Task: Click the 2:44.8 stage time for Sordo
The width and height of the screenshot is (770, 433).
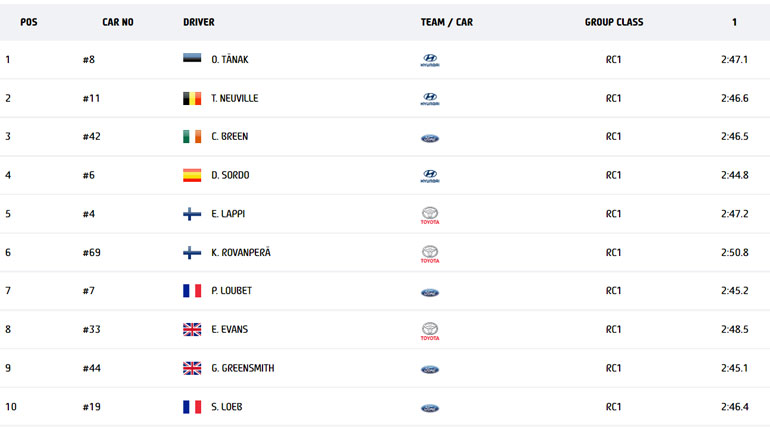Action: (734, 175)
